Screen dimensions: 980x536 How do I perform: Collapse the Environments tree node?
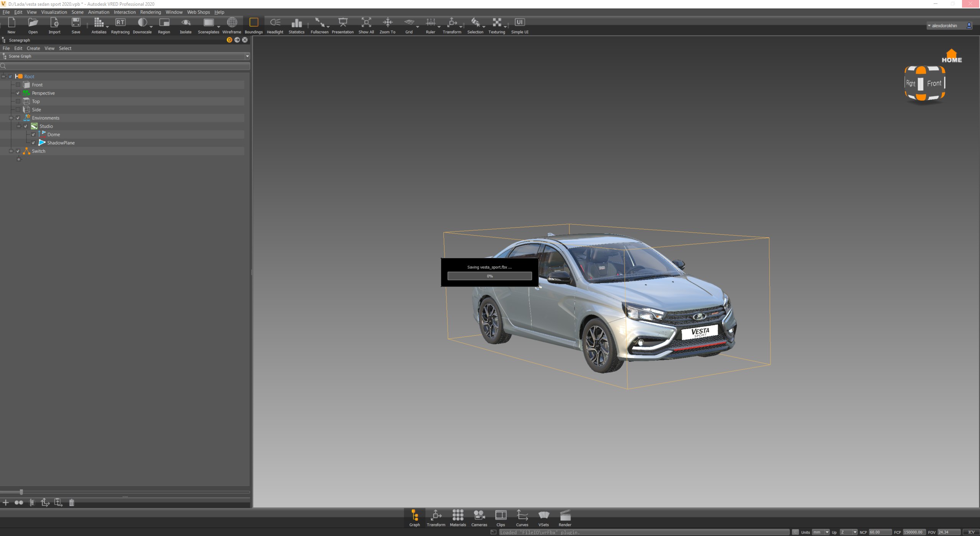pyautogui.click(x=11, y=118)
